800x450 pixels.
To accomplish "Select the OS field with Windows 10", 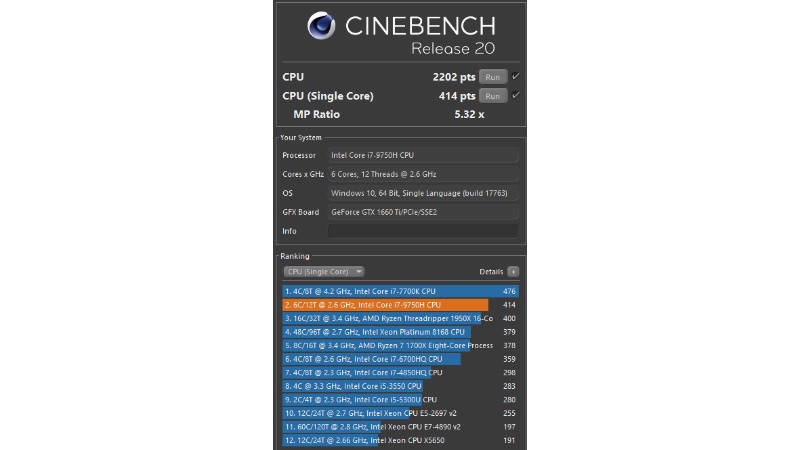I will (x=423, y=193).
